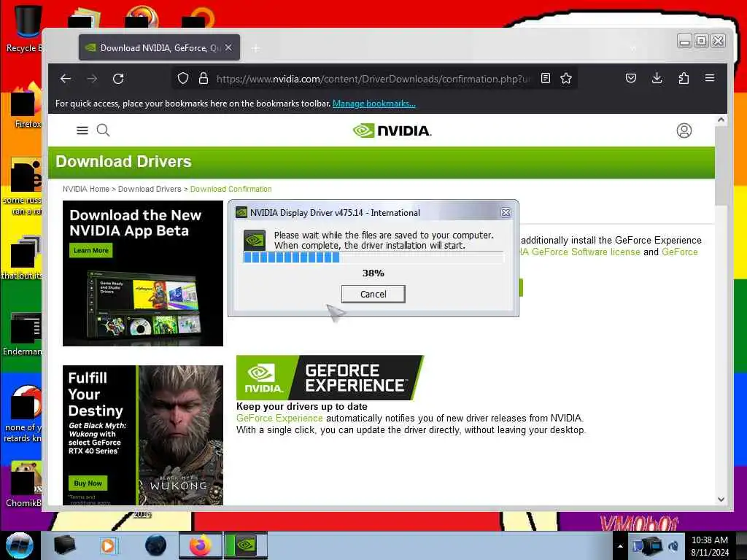Open the Black Myth Wukong ad image
Image resolution: width=747 pixels, height=560 pixels.
point(143,435)
